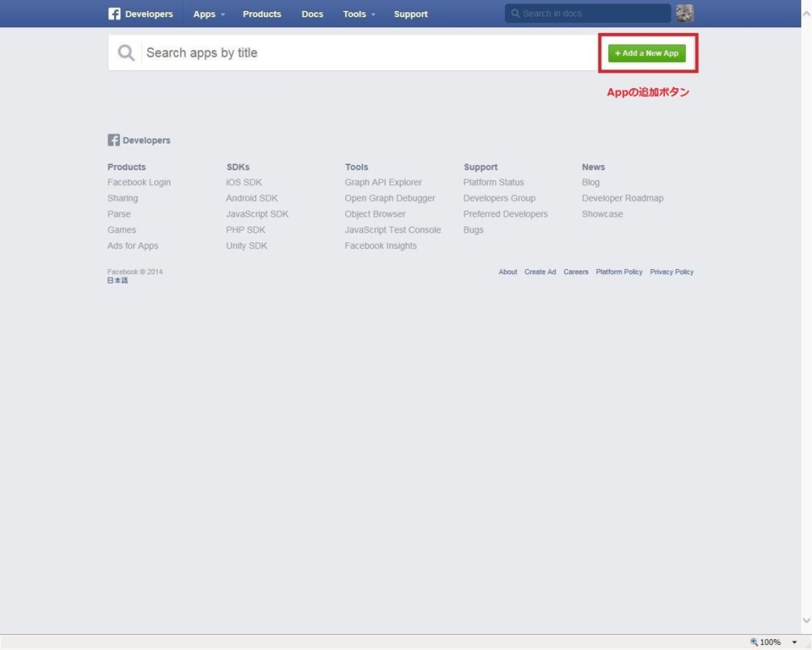The image size is (812, 650).
Task: Open the Blog link
Action: [591, 183]
